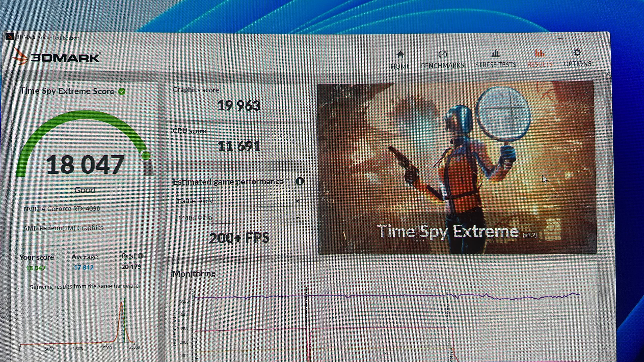This screenshot has height=362, width=644.
Task: Open Options gear icon
Action: (577, 53)
